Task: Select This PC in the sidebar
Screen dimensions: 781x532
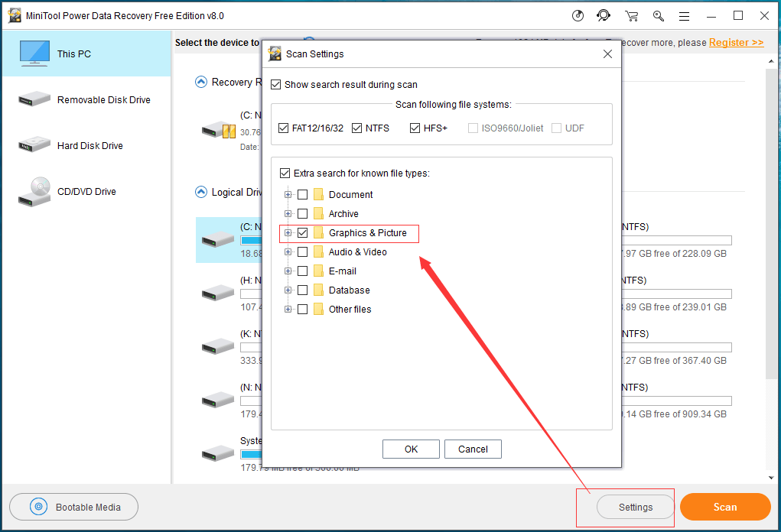Action: pyautogui.click(x=73, y=54)
